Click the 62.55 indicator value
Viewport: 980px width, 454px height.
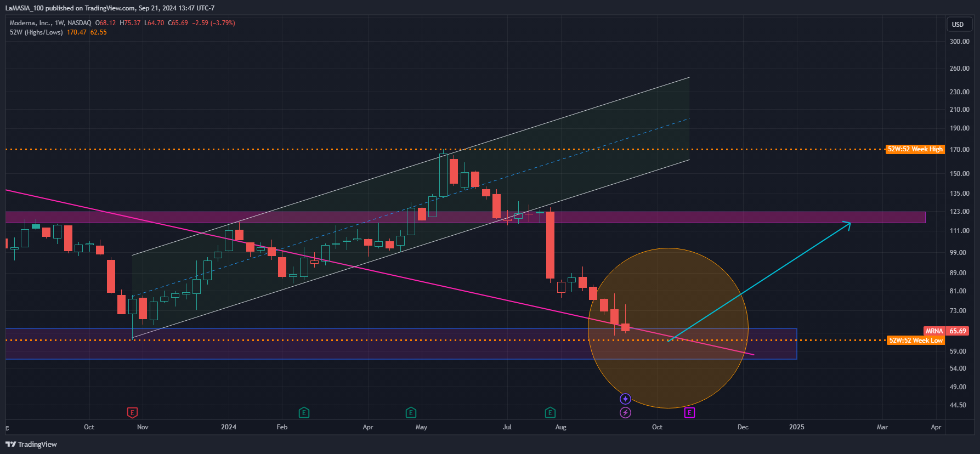(99, 32)
